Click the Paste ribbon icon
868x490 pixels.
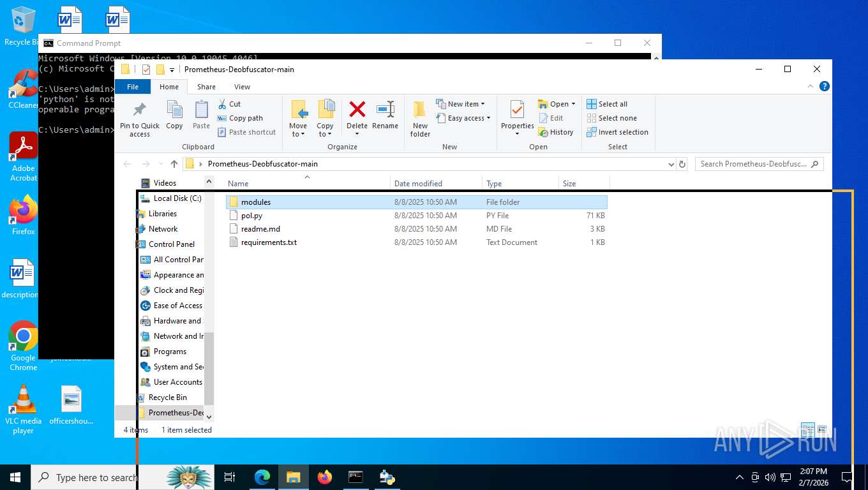pos(201,115)
